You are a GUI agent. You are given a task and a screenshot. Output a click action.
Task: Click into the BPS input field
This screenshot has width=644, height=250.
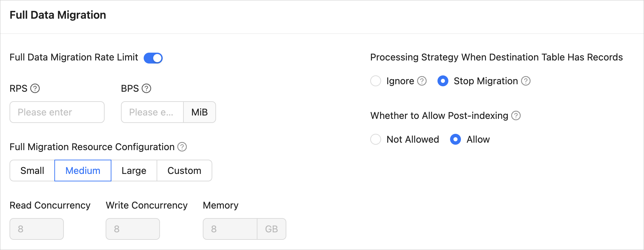tap(152, 112)
